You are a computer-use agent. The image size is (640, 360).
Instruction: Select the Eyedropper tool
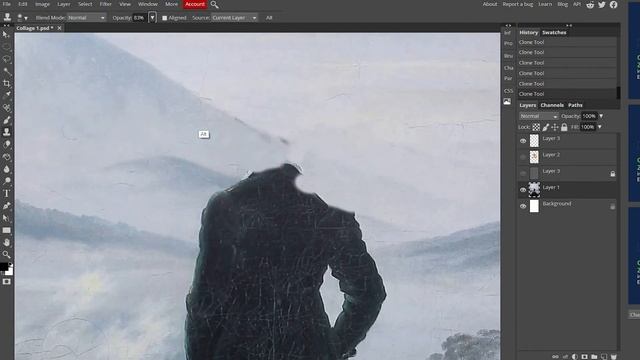click(x=6, y=96)
